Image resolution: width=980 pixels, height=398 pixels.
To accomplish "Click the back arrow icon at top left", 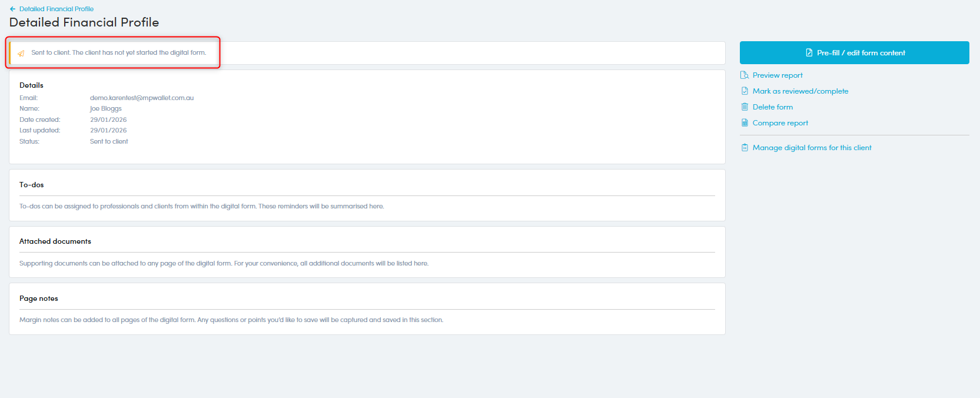I will pyautogui.click(x=12, y=9).
